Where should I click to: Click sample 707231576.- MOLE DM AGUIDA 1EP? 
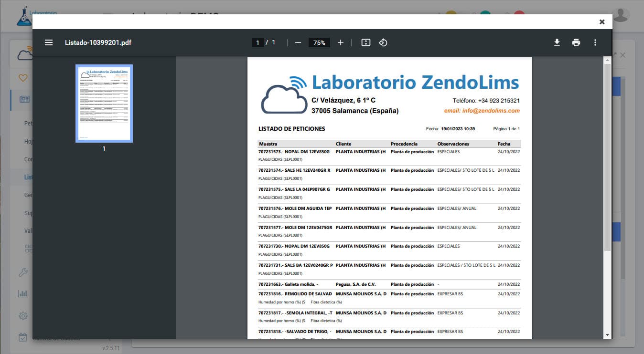[x=295, y=208]
